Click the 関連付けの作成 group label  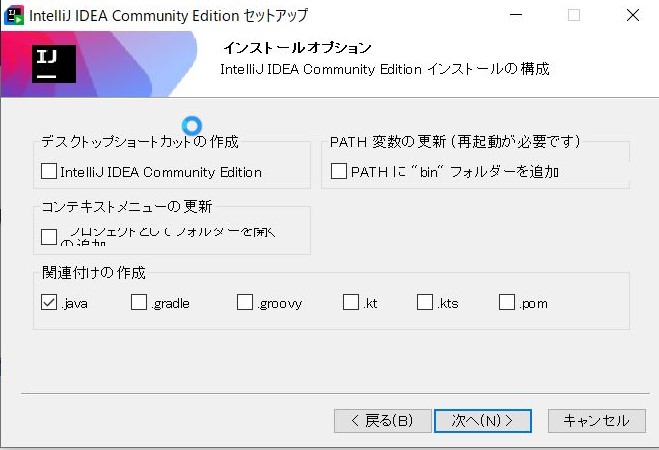[x=94, y=273]
